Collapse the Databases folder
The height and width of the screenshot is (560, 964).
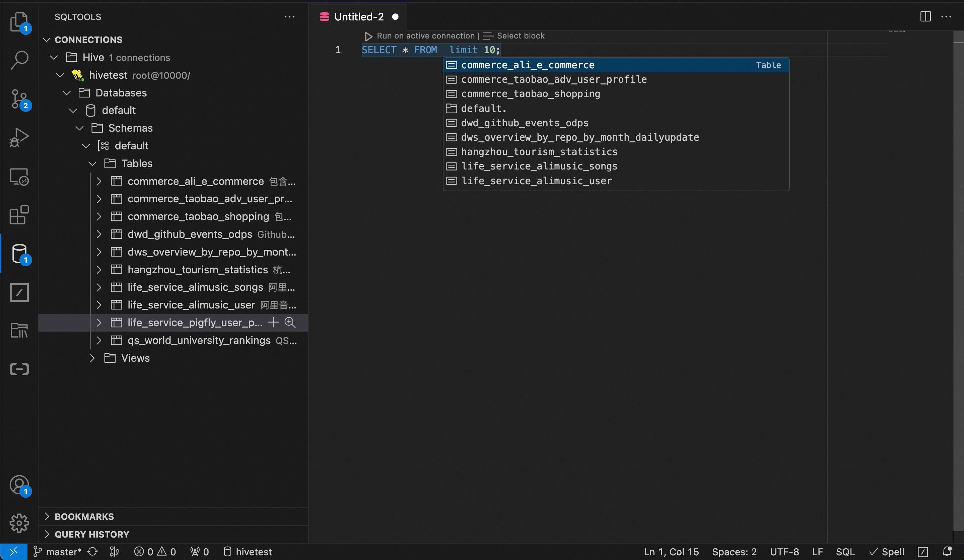[x=67, y=92]
